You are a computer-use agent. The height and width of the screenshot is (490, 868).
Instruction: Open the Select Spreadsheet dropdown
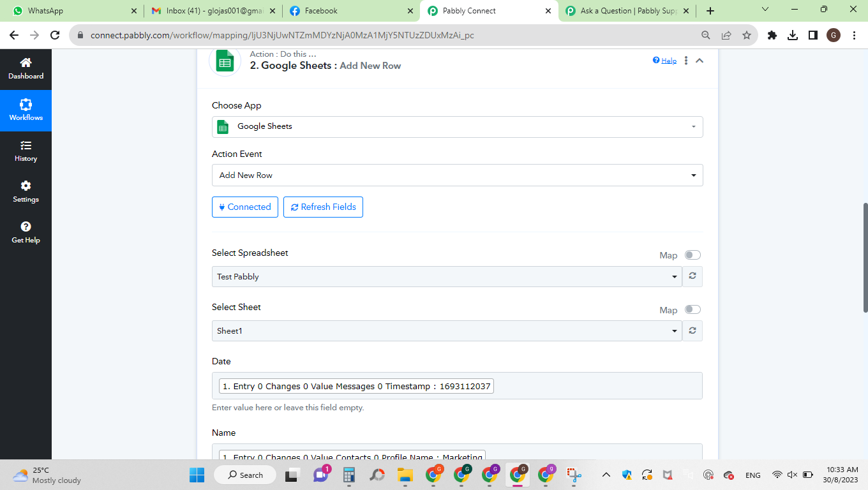(x=447, y=277)
